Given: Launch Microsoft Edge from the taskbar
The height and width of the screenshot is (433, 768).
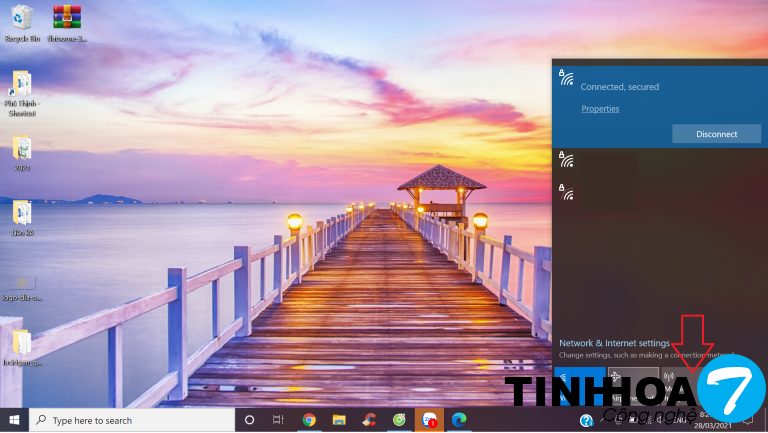Looking at the screenshot, I should pyautogui.click(x=459, y=420).
